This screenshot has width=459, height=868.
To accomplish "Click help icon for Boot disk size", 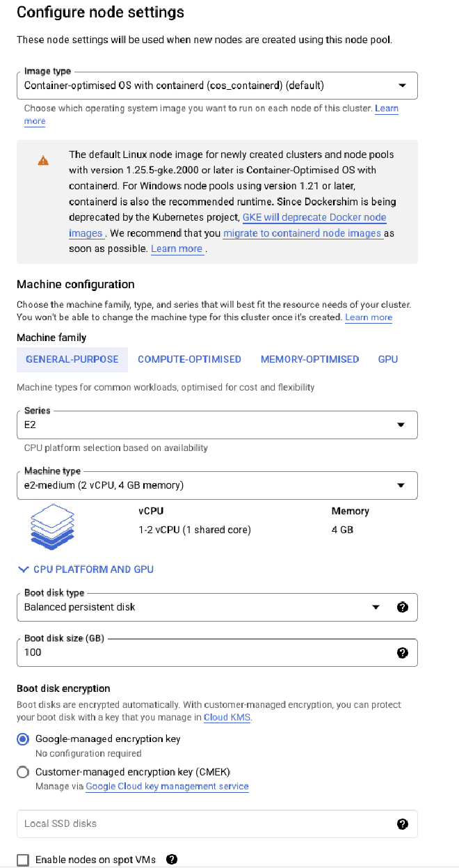I will 402,652.
